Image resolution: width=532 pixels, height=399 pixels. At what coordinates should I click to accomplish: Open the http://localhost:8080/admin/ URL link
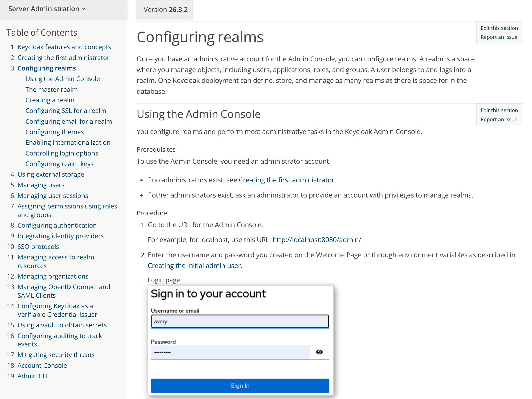pos(317,240)
